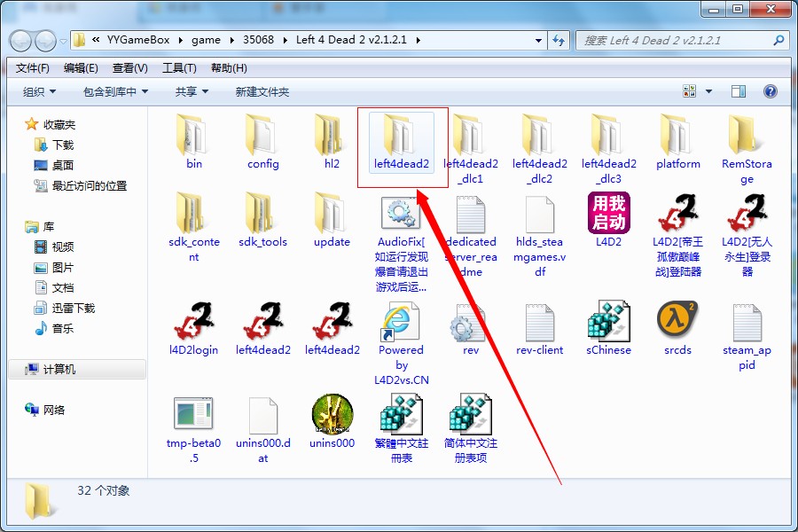Expand the 共享 dropdown

[192, 91]
